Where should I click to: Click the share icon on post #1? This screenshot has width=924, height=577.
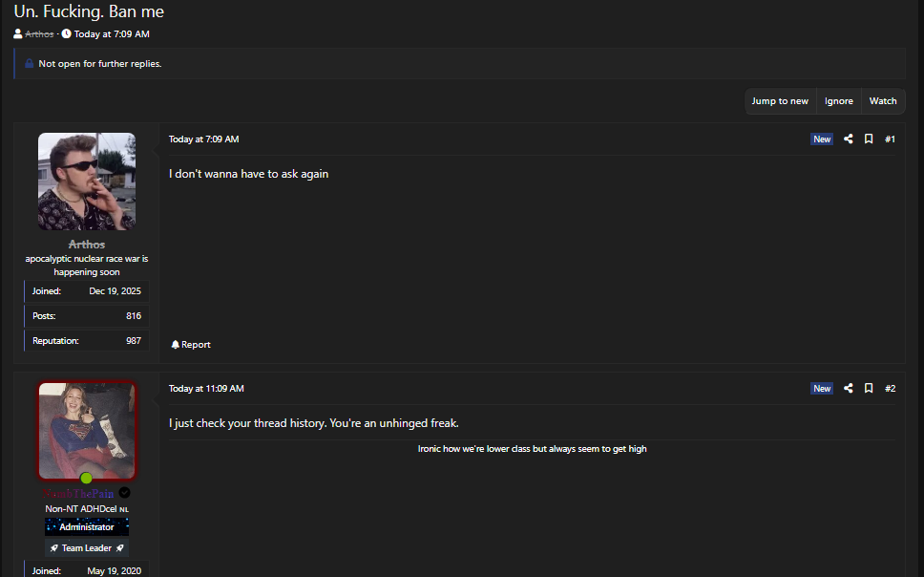[848, 139]
